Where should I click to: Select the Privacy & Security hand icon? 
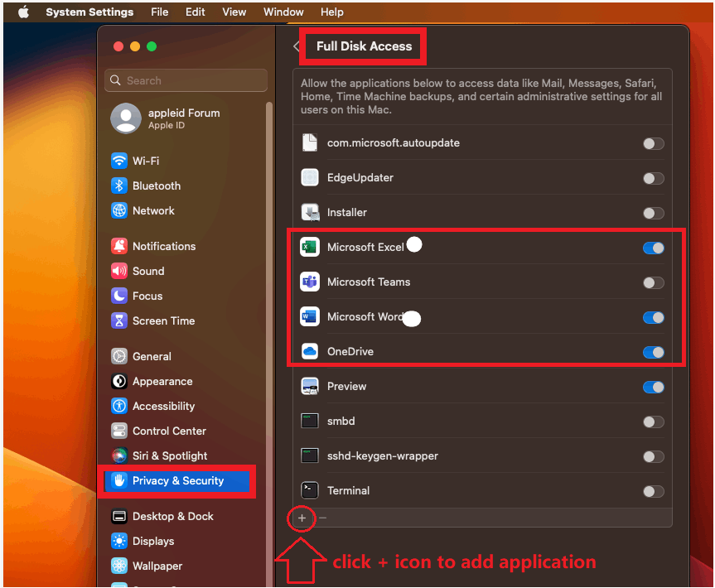click(x=119, y=480)
